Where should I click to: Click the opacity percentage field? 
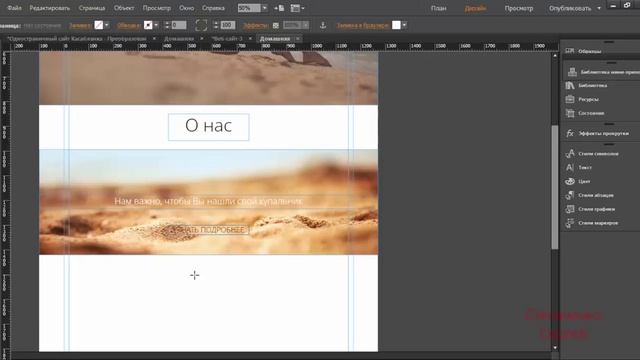[292, 25]
